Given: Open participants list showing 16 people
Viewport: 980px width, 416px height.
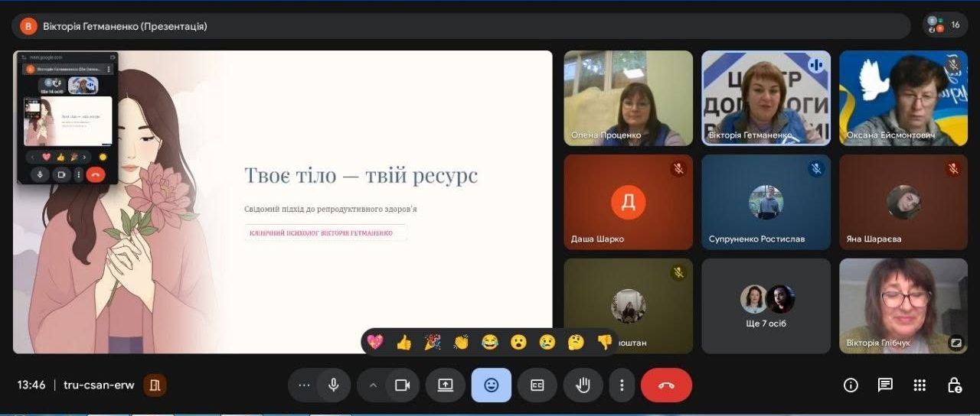Looking at the screenshot, I should tap(944, 25).
